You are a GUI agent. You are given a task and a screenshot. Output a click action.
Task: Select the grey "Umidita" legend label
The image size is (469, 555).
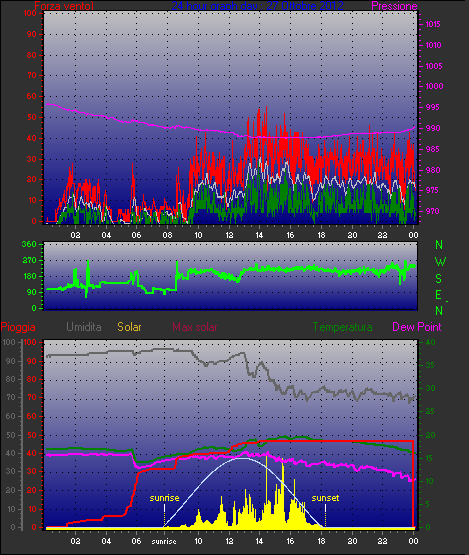click(x=84, y=327)
